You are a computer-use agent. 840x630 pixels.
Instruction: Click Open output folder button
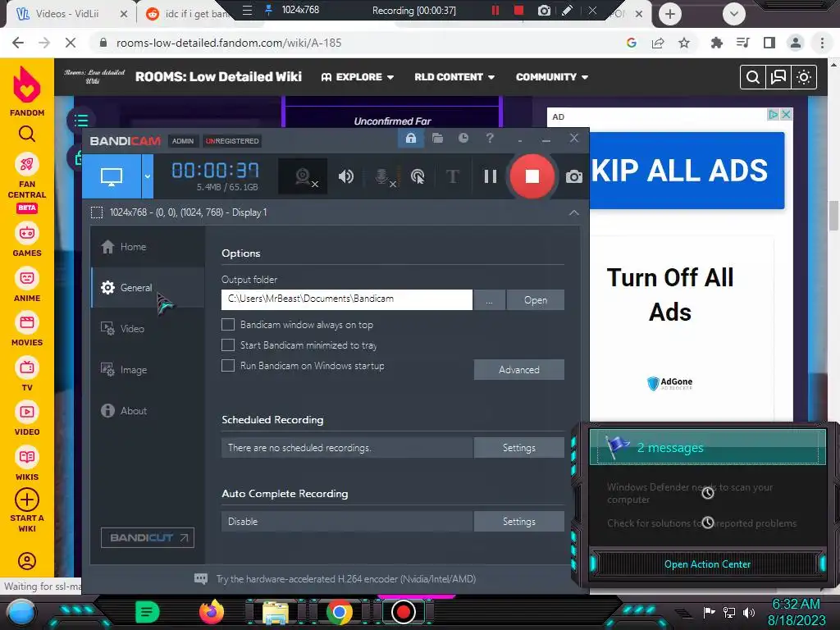[x=535, y=300]
